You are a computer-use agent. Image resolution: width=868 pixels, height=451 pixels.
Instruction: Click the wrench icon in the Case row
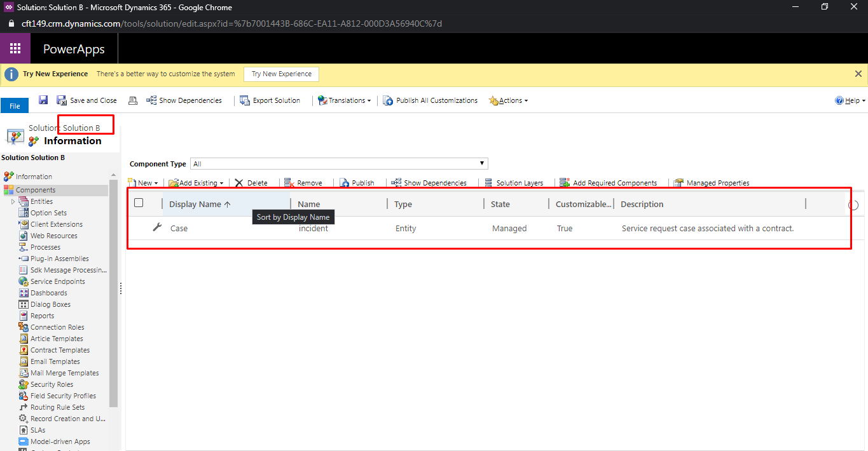(x=157, y=227)
